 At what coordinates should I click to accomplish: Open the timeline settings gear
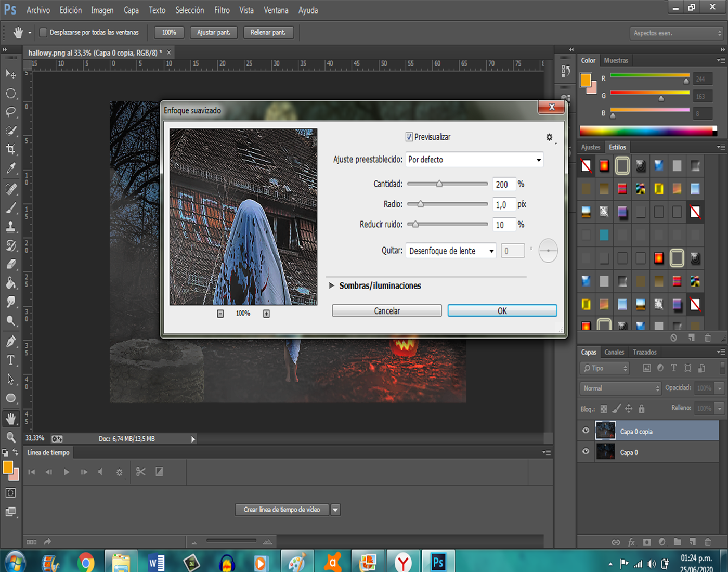[x=119, y=472]
